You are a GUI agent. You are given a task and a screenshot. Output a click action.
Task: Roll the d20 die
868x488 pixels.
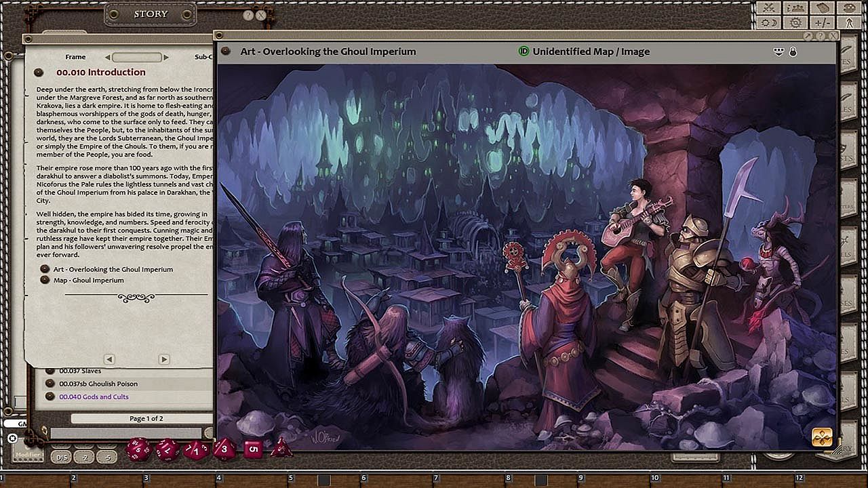pyautogui.click(x=139, y=449)
